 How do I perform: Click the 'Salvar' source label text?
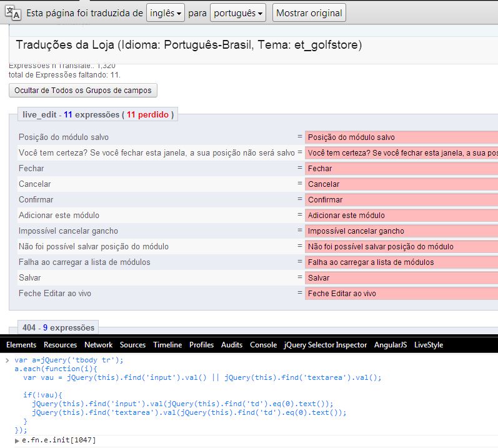point(29,277)
